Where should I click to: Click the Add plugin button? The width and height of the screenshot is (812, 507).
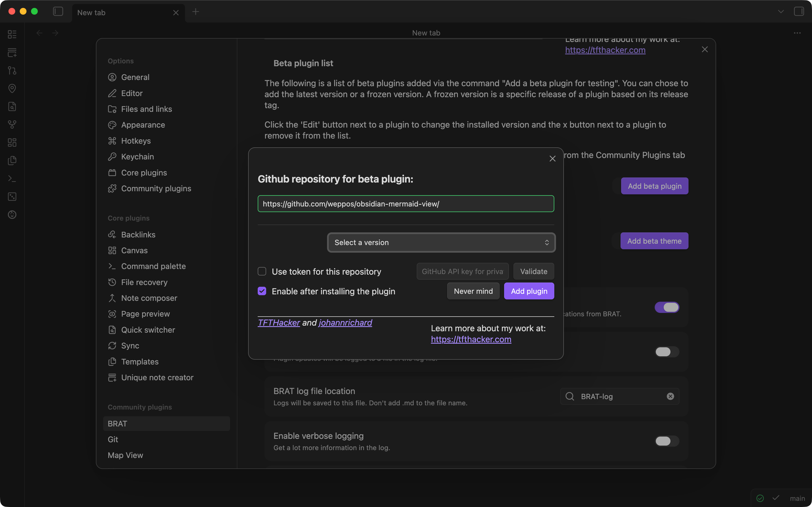(x=529, y=291)
